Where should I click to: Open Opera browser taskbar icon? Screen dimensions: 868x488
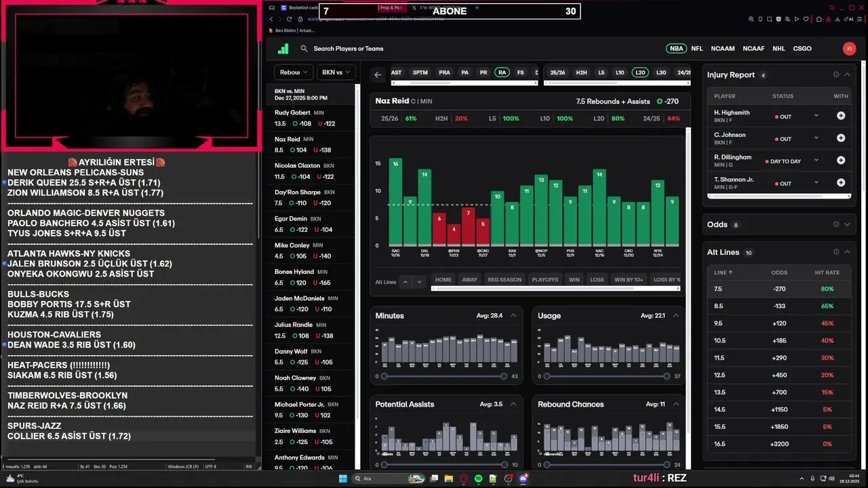coord(464,479)
